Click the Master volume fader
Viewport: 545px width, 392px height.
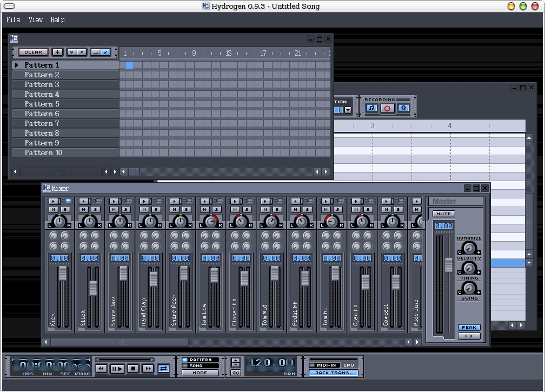[449, 265]
